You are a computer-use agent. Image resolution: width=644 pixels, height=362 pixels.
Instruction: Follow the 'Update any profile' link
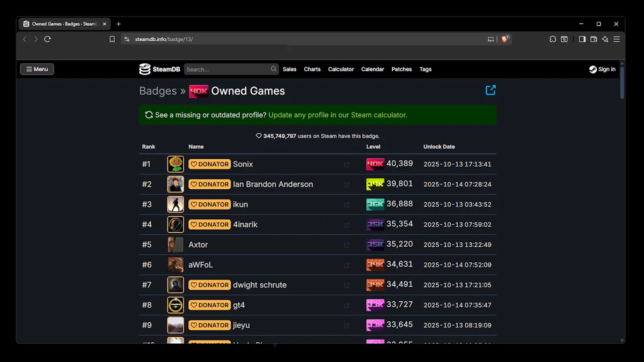338,115
